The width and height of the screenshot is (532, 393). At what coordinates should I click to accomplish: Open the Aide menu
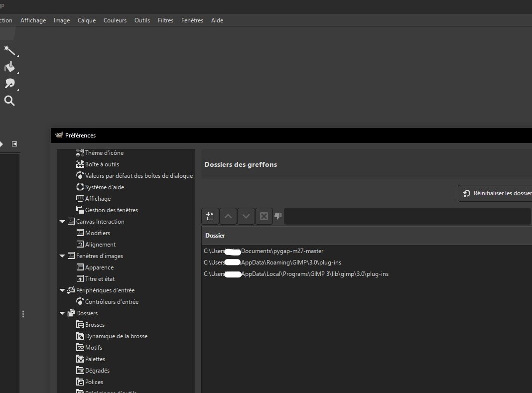coord(217,20)
